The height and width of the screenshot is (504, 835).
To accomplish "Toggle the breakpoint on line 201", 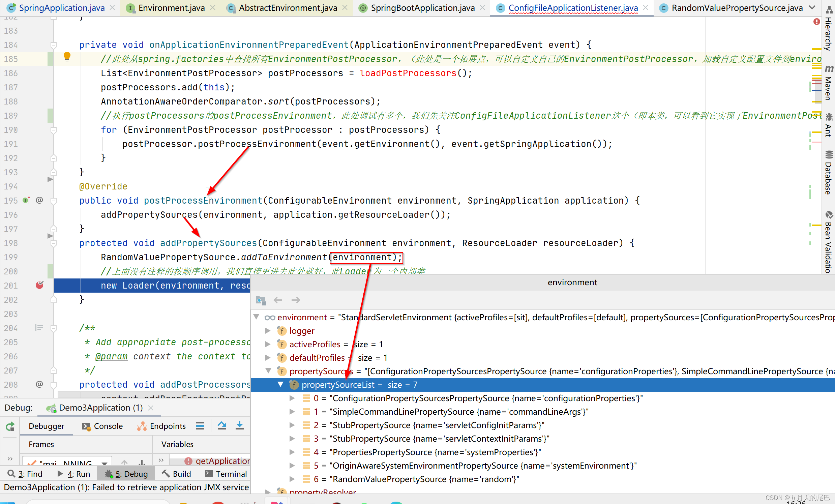I will (x=40, y=286).
